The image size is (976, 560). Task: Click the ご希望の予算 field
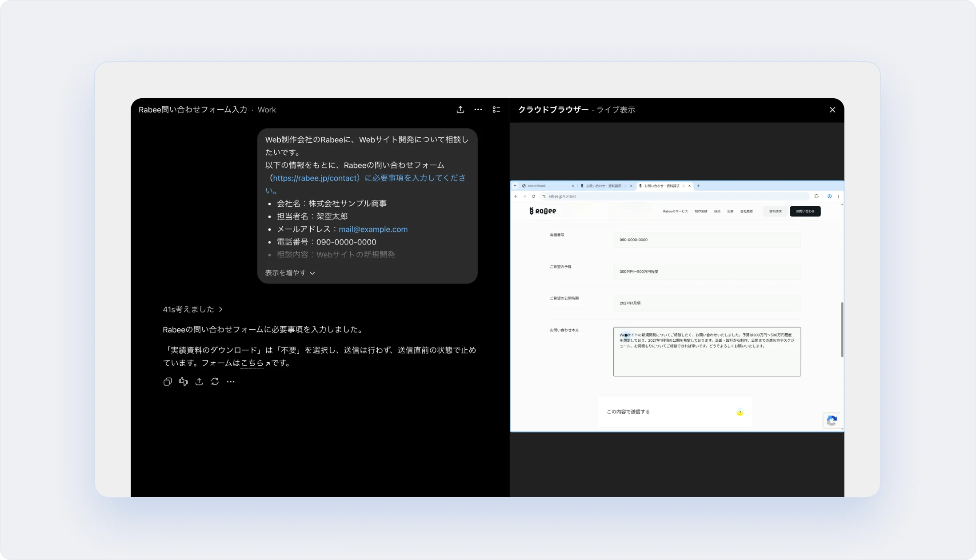pos(707,272)
